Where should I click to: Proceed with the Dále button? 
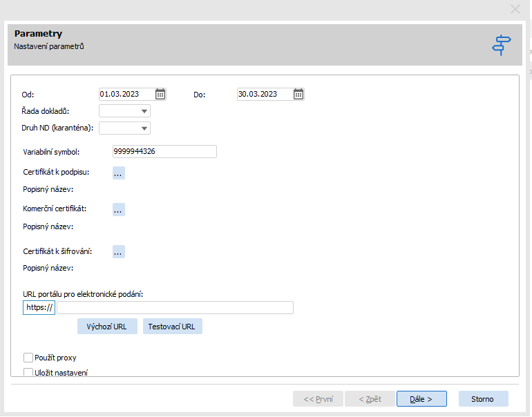coord(421,399)
